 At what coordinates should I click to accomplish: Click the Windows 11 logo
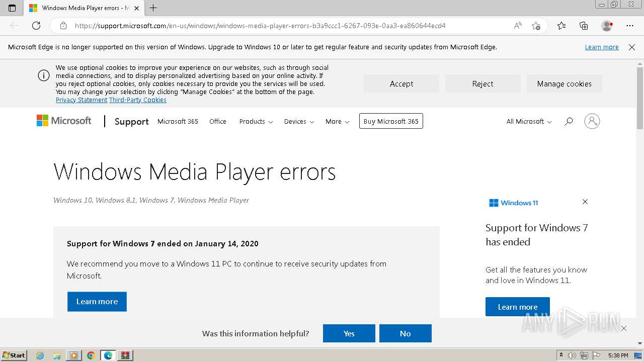point(514,203)
